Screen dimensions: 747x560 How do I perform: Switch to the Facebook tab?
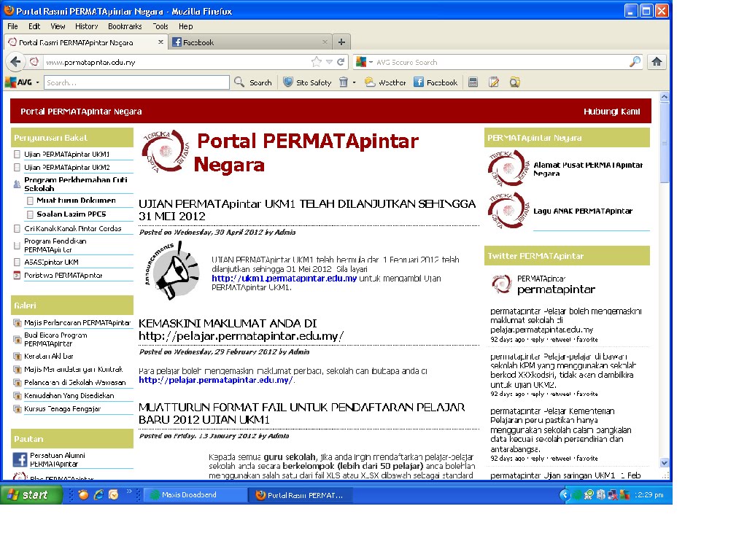pyautogui.click(x=249, y=42)
